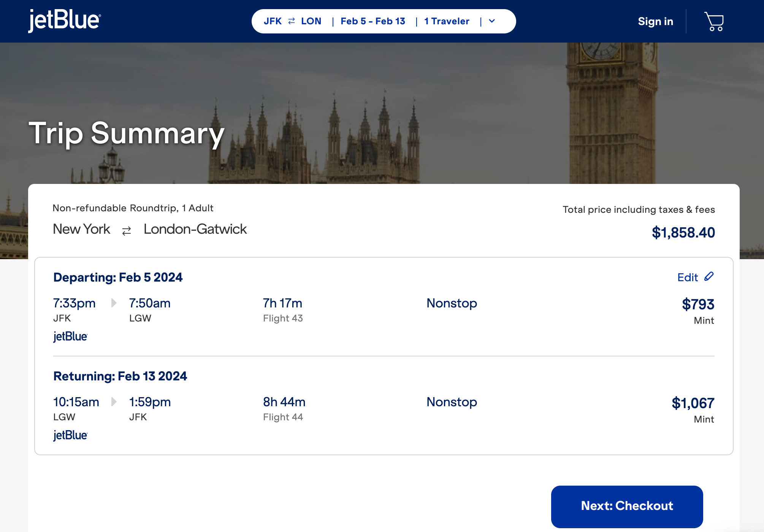The height and width of the screenshot is (532, 764).
Task: Click Sign in in the header
Action: [655, 22]
